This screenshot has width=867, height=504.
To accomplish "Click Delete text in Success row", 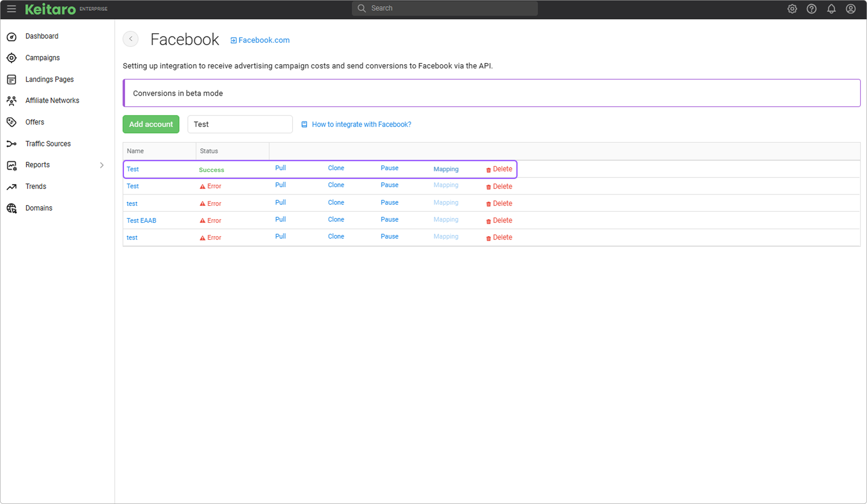I will click(502, 169).
